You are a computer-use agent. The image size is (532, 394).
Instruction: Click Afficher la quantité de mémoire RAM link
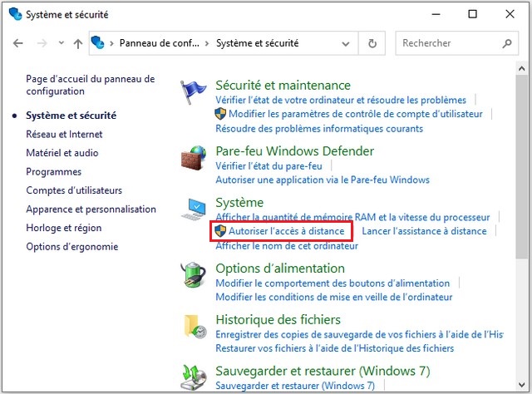pos(352,217)
